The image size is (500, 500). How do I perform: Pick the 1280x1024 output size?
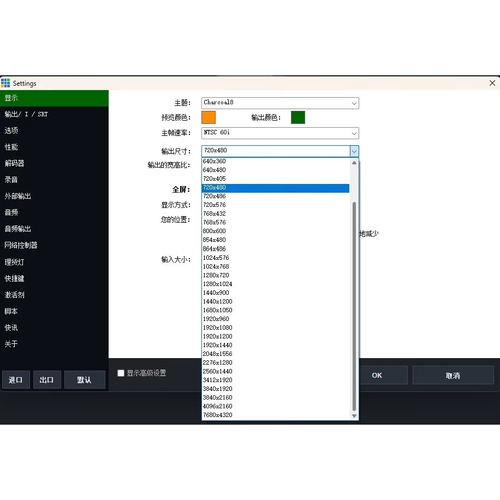point(276,284)
